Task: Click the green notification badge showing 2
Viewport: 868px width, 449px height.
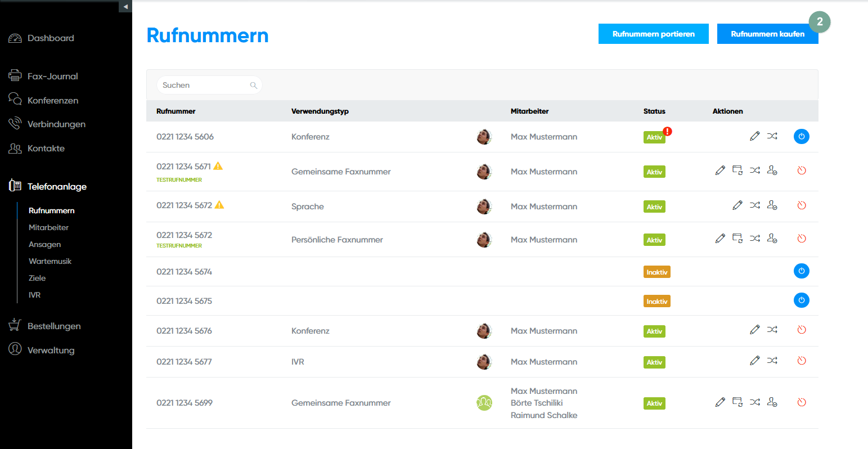Action: (819, 22)
